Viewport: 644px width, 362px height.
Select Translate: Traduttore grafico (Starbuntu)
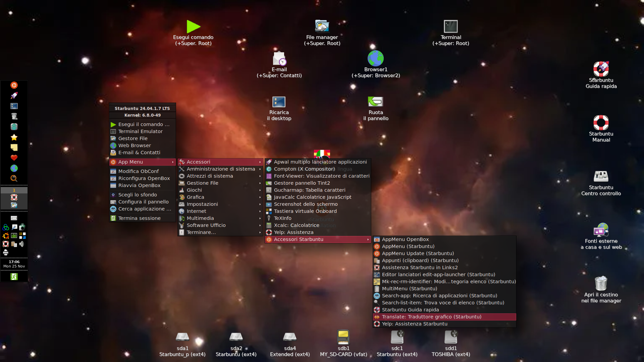point(444,317)
